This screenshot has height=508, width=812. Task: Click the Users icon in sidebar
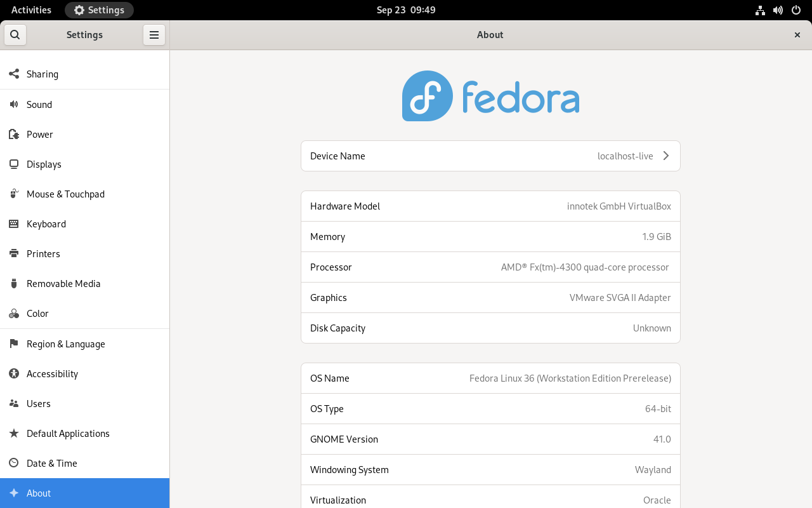click(x=14, y=403)
